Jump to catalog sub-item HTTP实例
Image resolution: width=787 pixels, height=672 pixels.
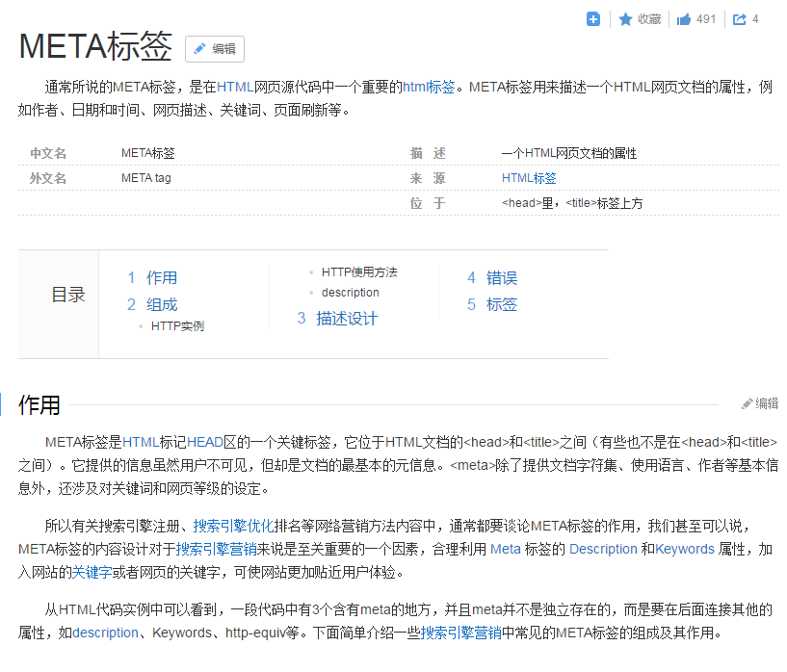pos(177,326)
